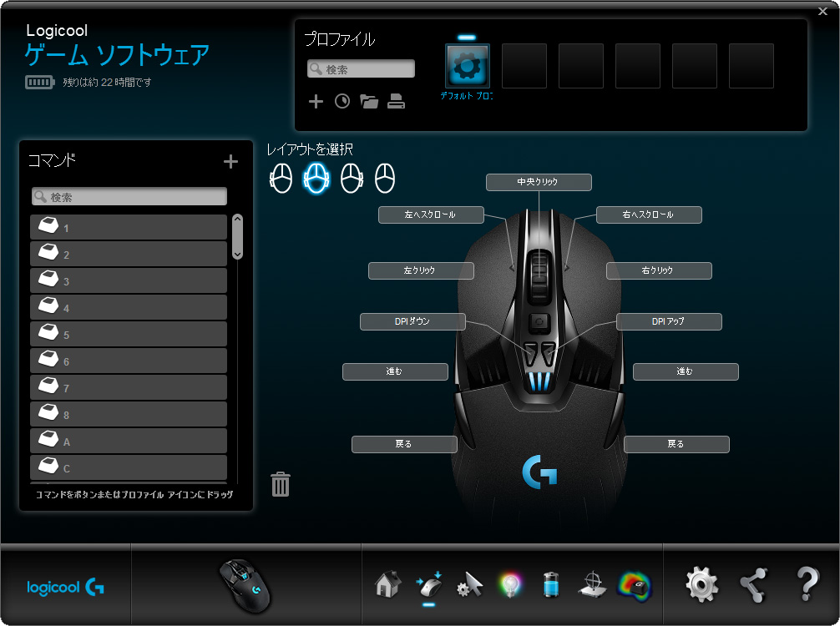Image resolution: width=840 pixels, height=626 pixels.
Task: Open the lighting settings color bulb icon
Action: click(510, 585)
